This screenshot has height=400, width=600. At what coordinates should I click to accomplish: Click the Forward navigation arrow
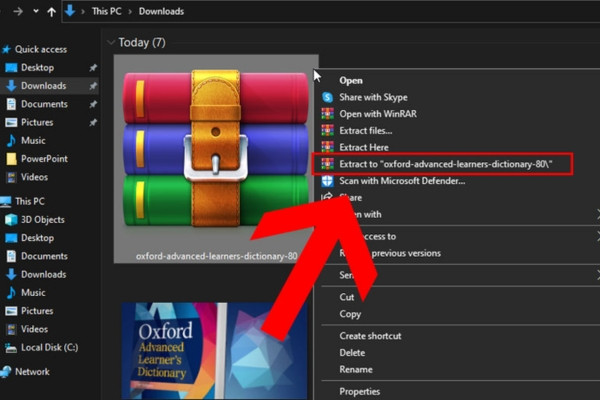(x=18, y=11)
